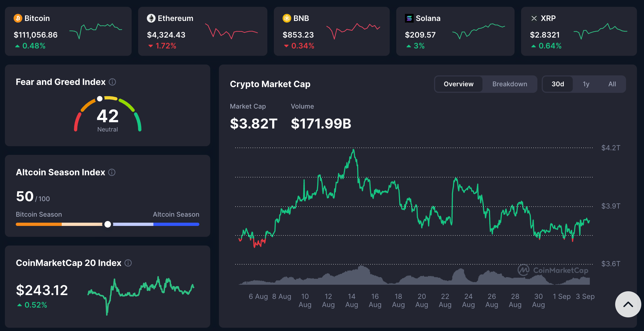Switch chart to Overview view
Image resolution: width=644 pixels, height=331 pixels.
[x=459, y=84]
